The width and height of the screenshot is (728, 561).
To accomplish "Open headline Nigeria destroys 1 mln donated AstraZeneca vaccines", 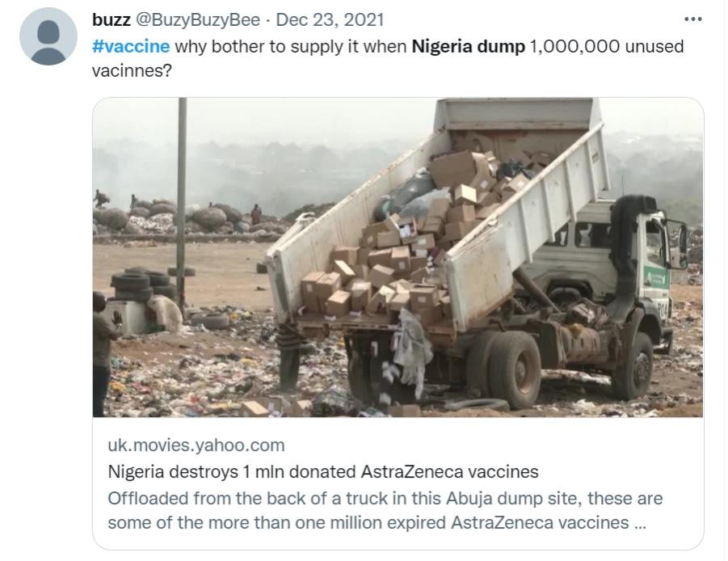I will click(323, 471).
